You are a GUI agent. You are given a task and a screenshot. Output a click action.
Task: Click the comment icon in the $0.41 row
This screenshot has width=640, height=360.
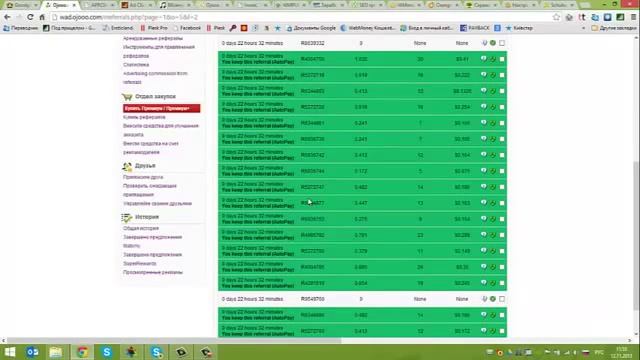tap(484, 59)
